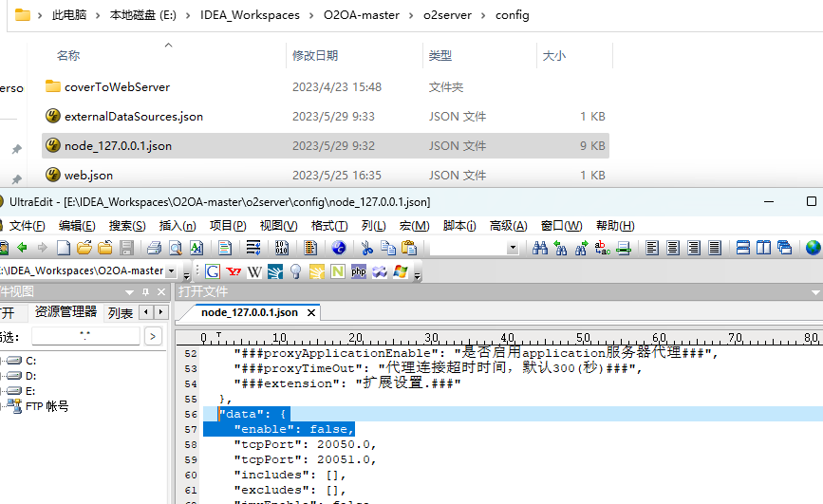This screenshot has width=823, height=504.
Task: Switch to 资源管理器 tab
Action: pyautogui.click(x=65, y=312)
